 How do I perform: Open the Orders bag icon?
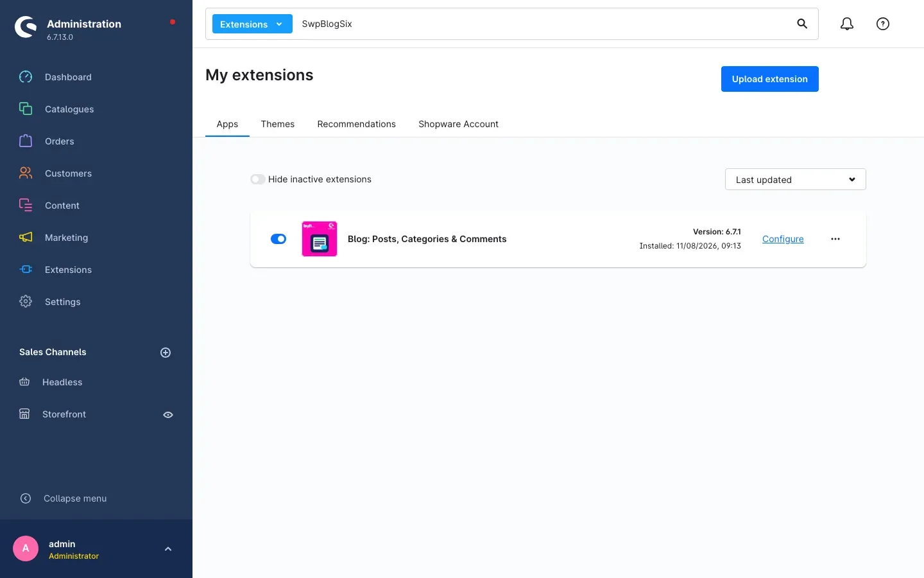pyautogui.click(x=26, y=141)
